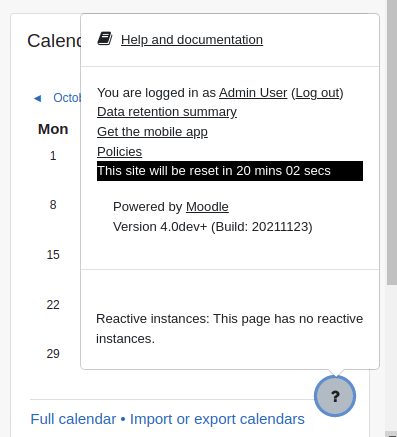Click the Log out link
The width and height of the screenshot is (397, 437).
pos(317,93)
